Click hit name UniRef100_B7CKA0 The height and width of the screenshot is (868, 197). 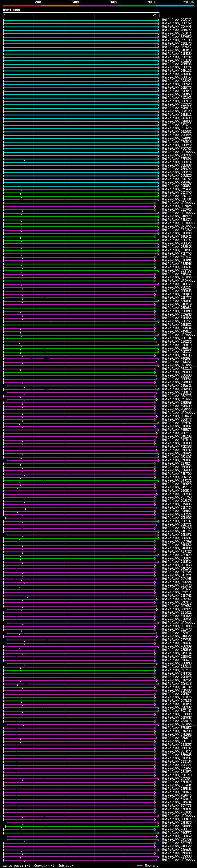(x=177, y=233)
